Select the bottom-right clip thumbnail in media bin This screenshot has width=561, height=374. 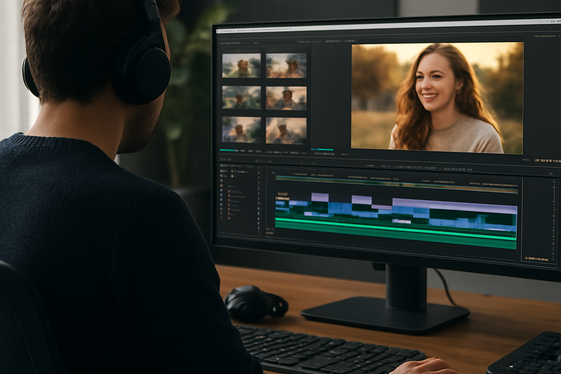pyautogui.click(x=286, y=131)
